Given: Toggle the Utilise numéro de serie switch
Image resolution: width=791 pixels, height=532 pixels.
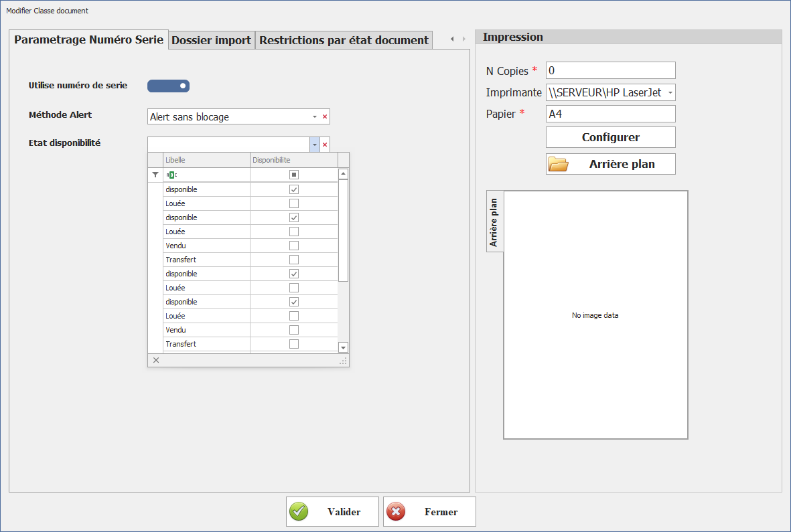Looking at the screenshot, I should click(169, 86).
